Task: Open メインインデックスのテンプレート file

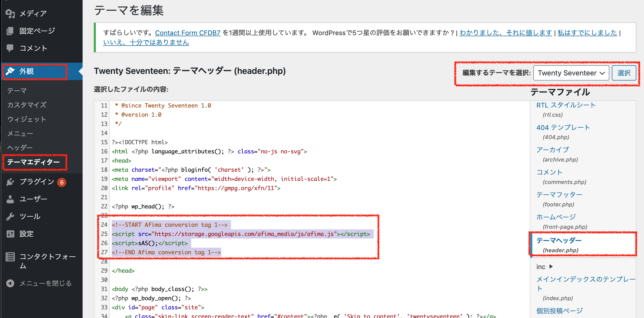Action: point(586,284)
